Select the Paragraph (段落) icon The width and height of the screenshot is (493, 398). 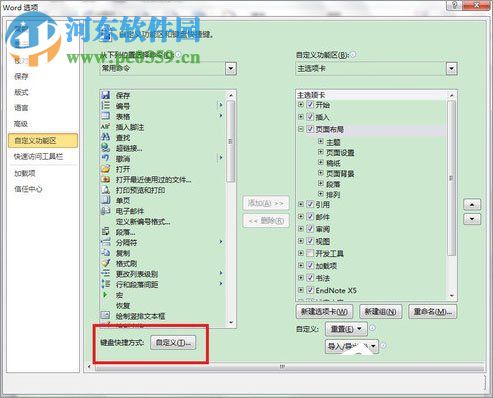click(x=105, y=231)
